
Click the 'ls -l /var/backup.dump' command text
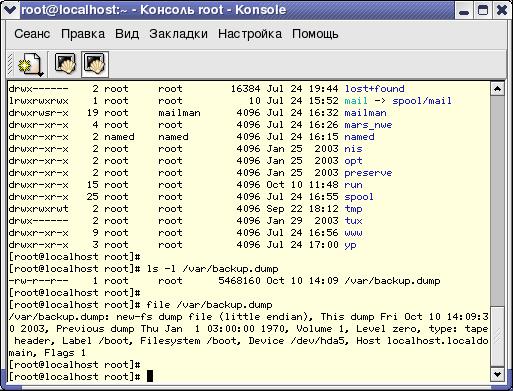[212, 269]
